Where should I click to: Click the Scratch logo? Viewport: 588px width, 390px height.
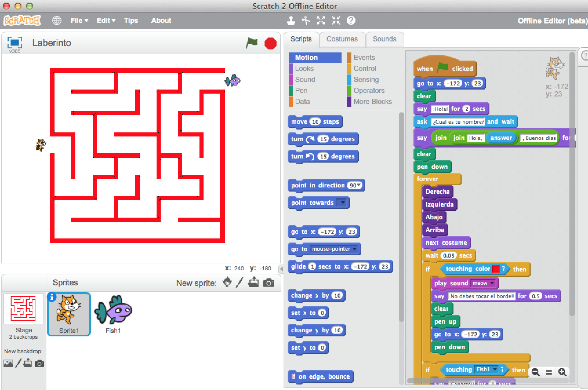22,20
